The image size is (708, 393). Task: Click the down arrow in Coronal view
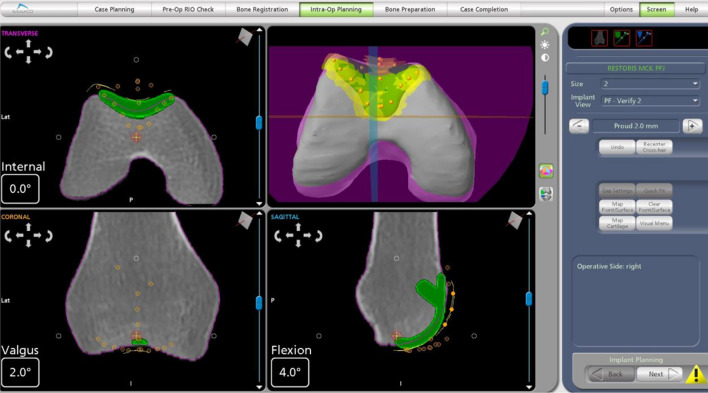click(x=28, y=243)
